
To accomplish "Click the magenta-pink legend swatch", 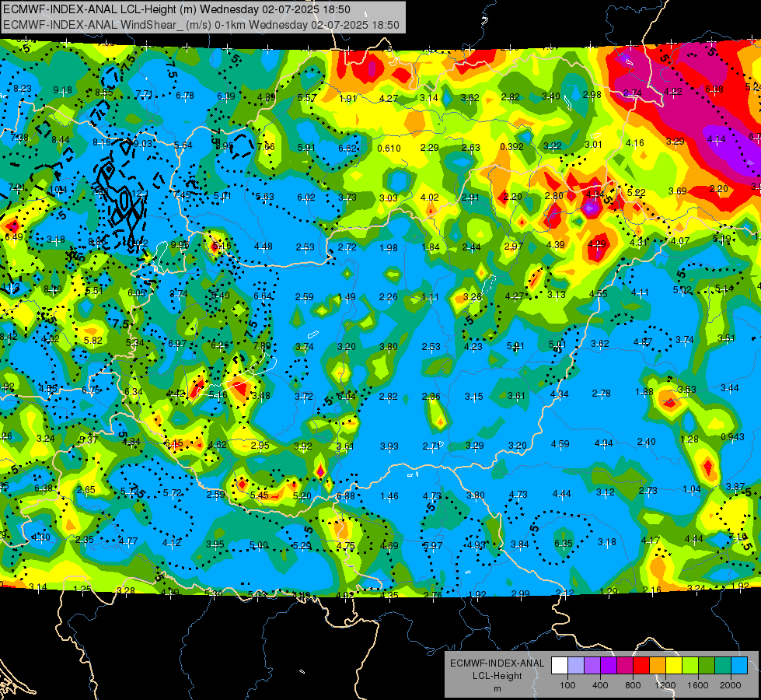I will 625,666.
